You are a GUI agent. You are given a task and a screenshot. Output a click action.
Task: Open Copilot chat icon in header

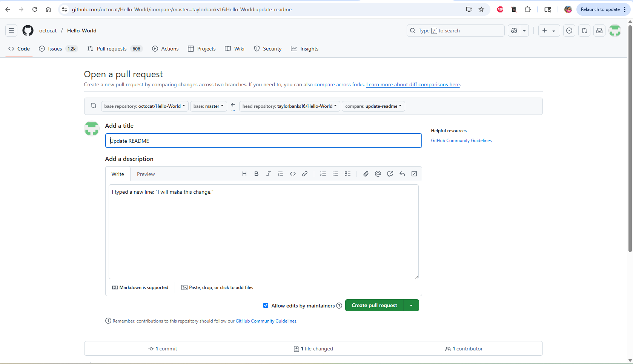click(x=514, y=31)
